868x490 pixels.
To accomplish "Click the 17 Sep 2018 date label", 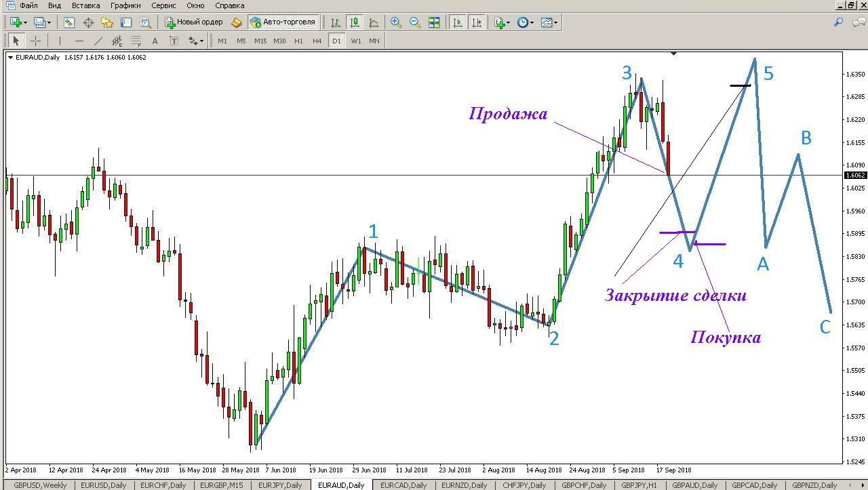I will [673, 470].
